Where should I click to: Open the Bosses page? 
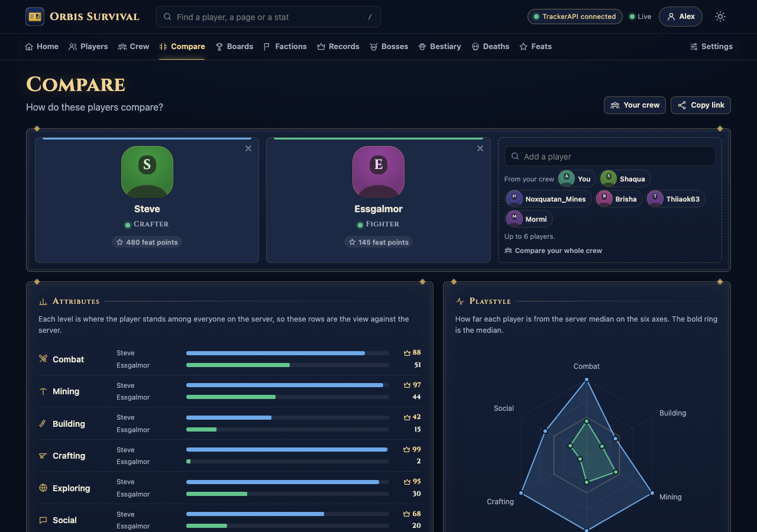pos(389,47)
